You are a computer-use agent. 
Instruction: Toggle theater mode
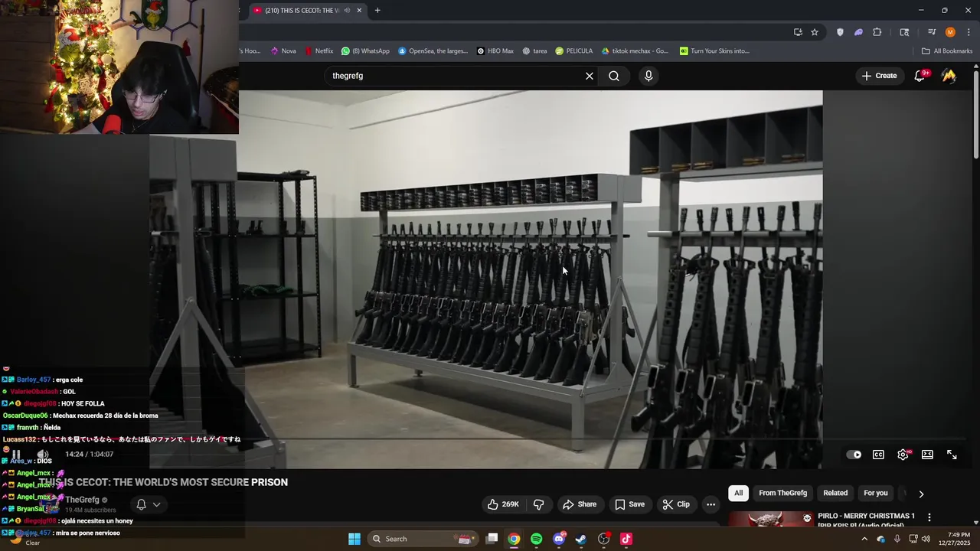click(x=927, y=455)
